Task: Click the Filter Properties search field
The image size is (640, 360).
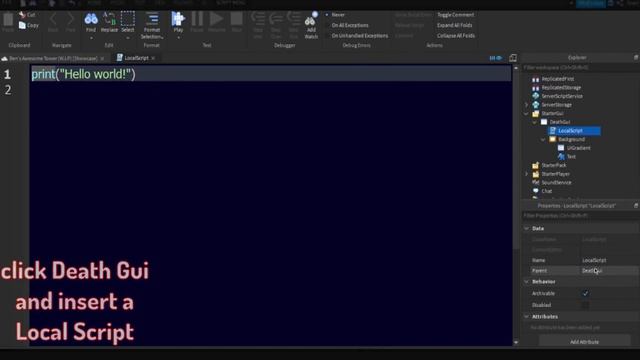Action: pyautogui.click(x=580, y=216)
